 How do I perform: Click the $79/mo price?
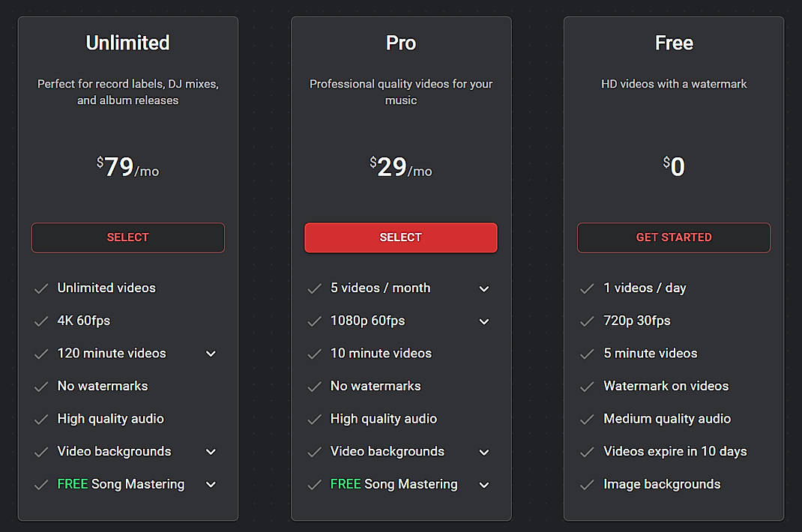128,167
